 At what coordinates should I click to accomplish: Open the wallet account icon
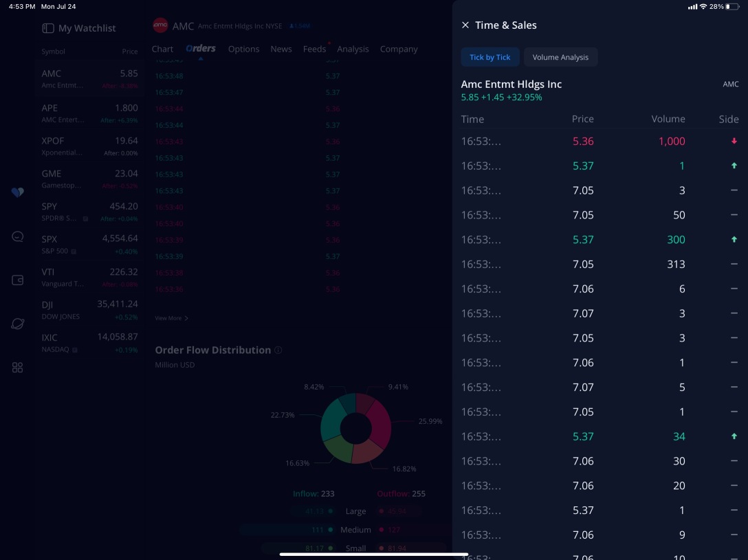click(18, 280)
